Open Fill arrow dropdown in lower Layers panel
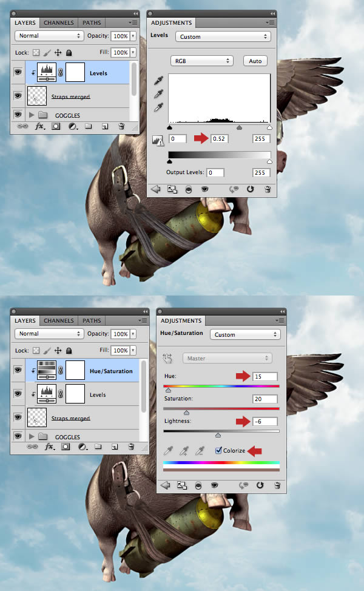The width and height of the screenshot is (364, 591). pos(133,350)
